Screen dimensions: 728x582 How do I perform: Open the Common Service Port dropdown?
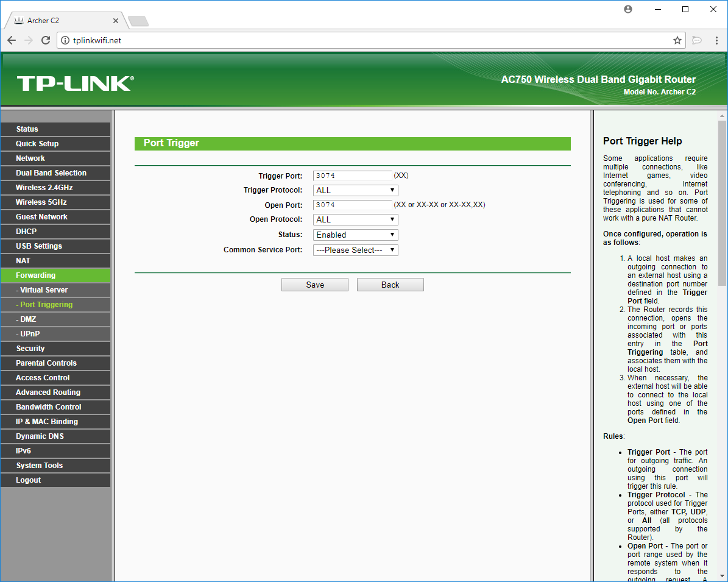[x=356, y=250]
